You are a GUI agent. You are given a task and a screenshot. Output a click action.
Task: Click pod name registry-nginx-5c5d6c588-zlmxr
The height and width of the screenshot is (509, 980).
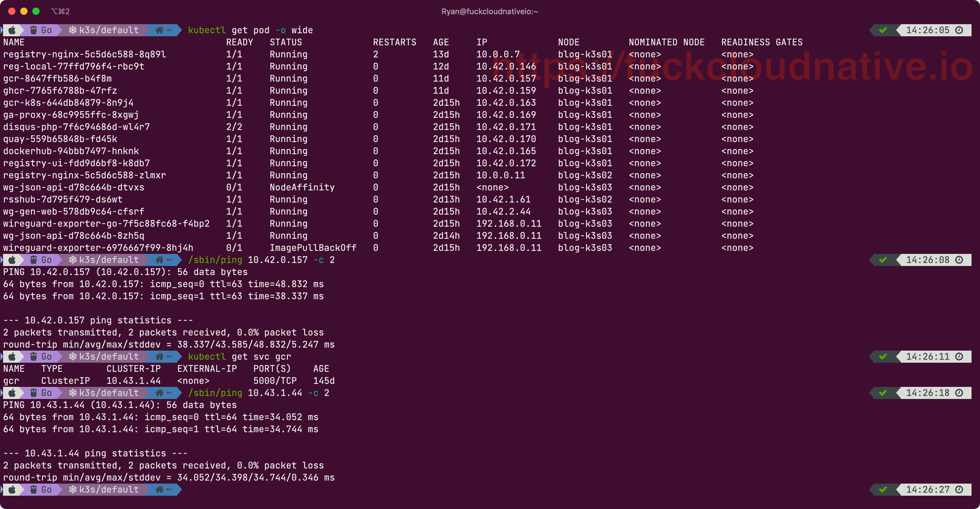(84, 175)
